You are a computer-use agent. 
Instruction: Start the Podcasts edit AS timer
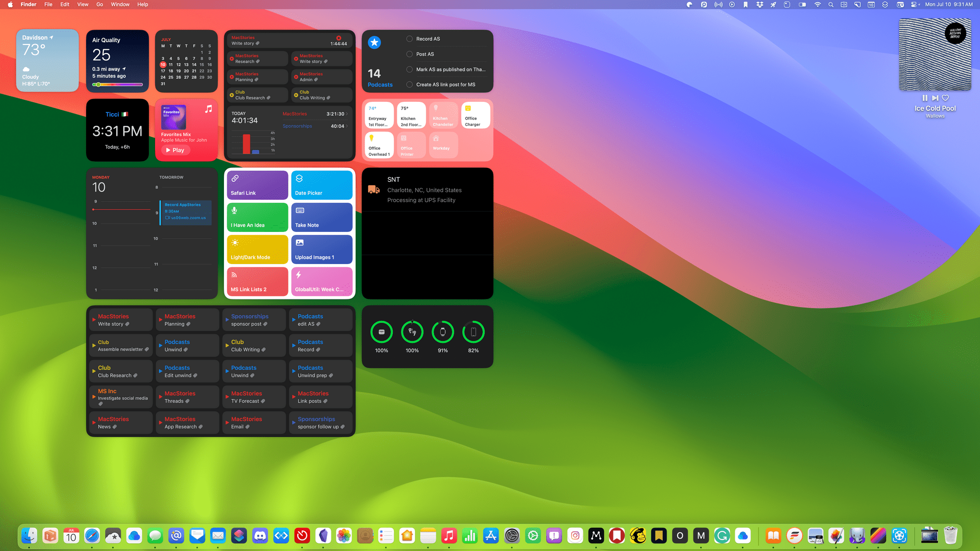coord(321,320)
